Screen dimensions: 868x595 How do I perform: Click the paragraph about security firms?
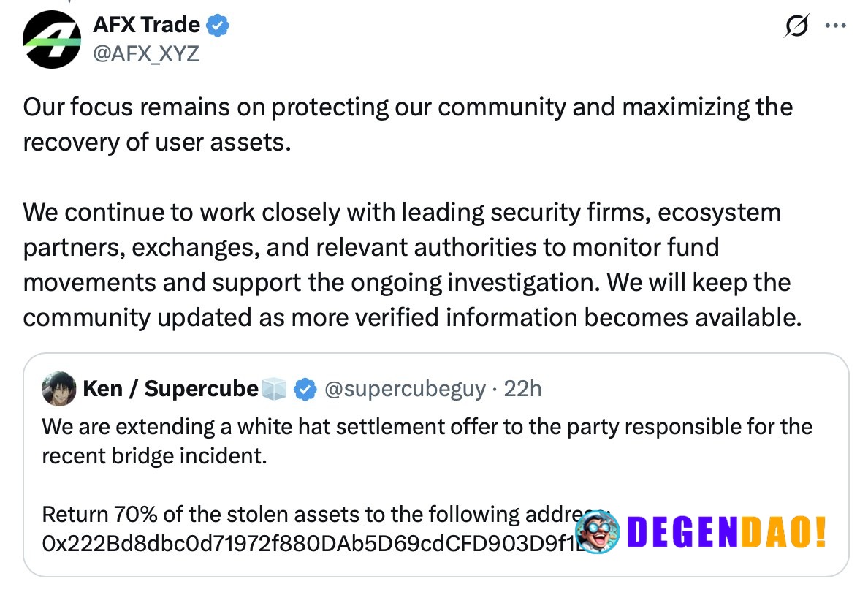click(x=412, y=265)
